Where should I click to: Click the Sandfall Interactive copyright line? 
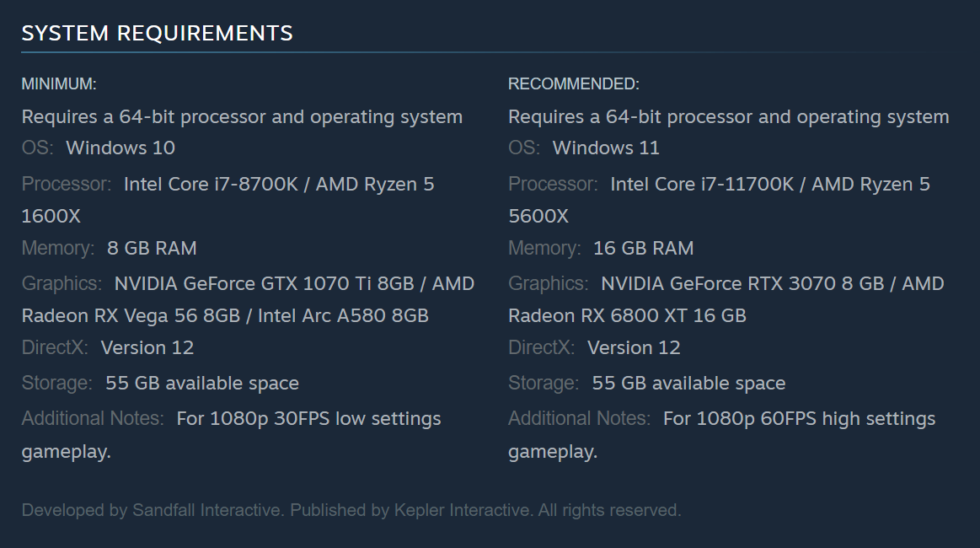click(351, 510)
